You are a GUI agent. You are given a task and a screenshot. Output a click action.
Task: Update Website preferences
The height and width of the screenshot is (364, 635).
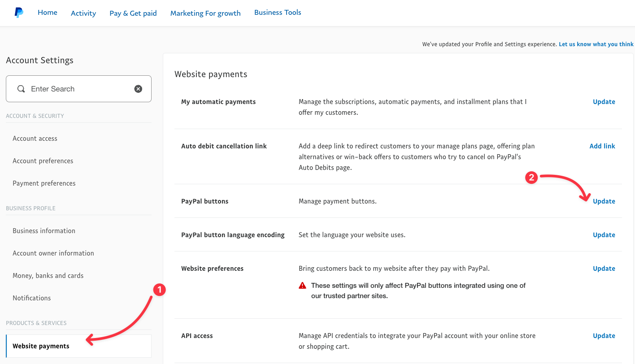604,269
